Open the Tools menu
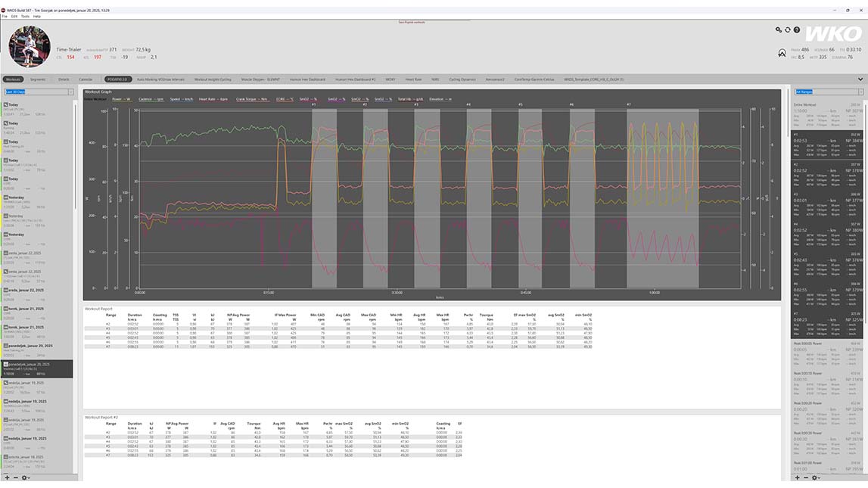 [x=25, y=16]
